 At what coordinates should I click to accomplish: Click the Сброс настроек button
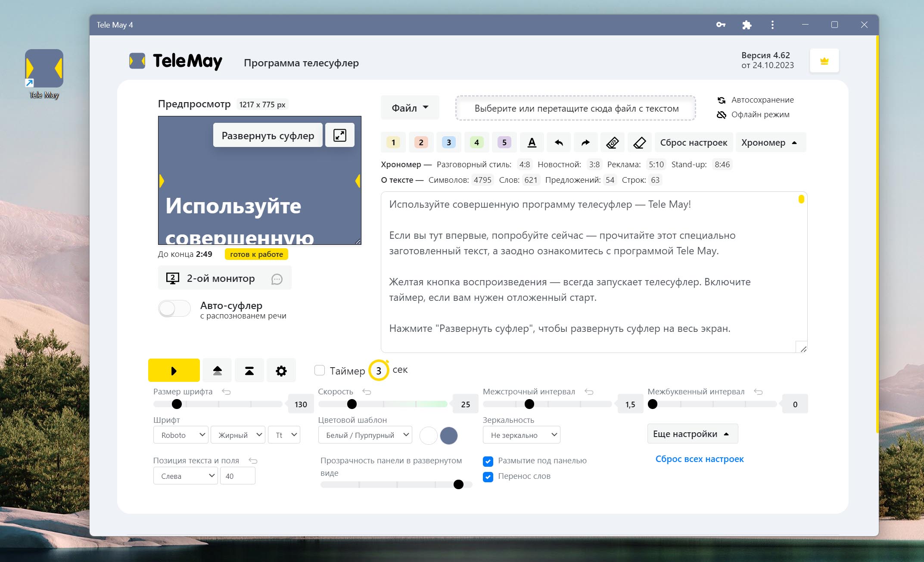point(694,142)
